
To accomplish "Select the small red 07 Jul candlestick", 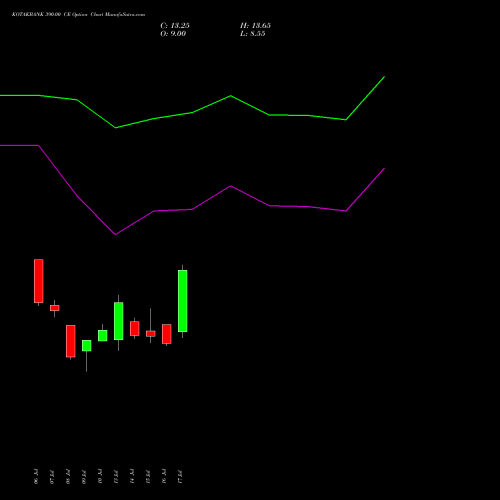I will [x=55, y=308].
